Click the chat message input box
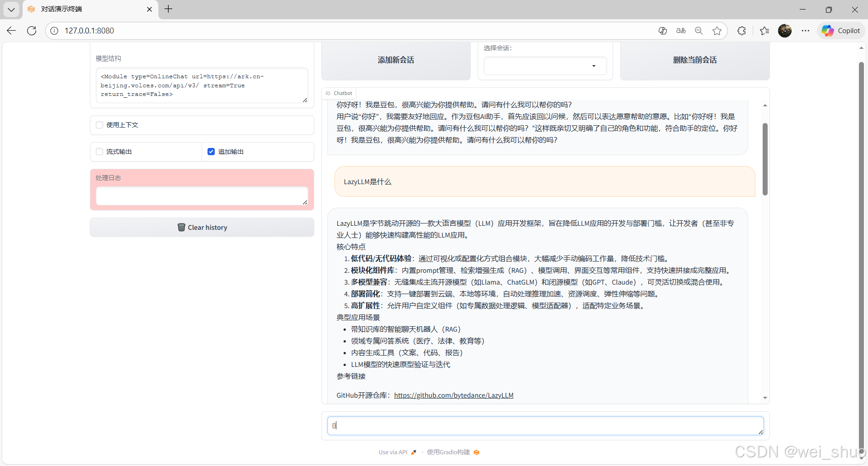 click(x=545, y=426)
